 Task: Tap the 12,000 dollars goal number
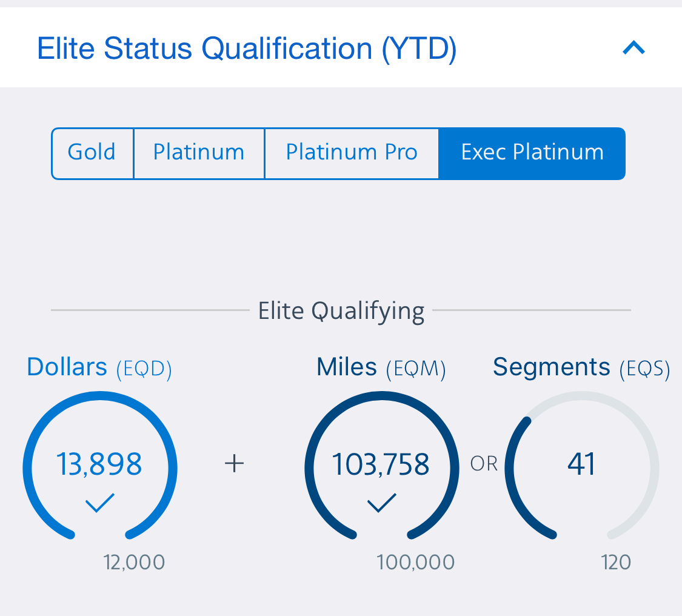pyautogui.click(x=134, y=563)
